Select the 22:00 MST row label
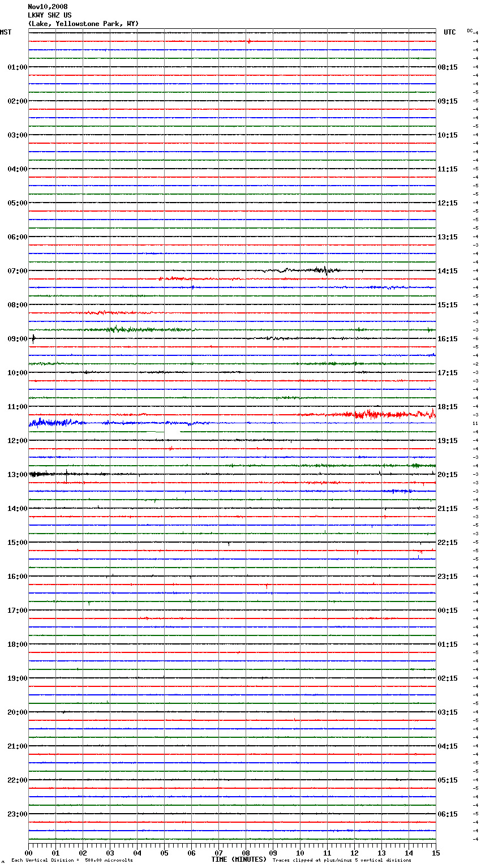 point(17,780)
